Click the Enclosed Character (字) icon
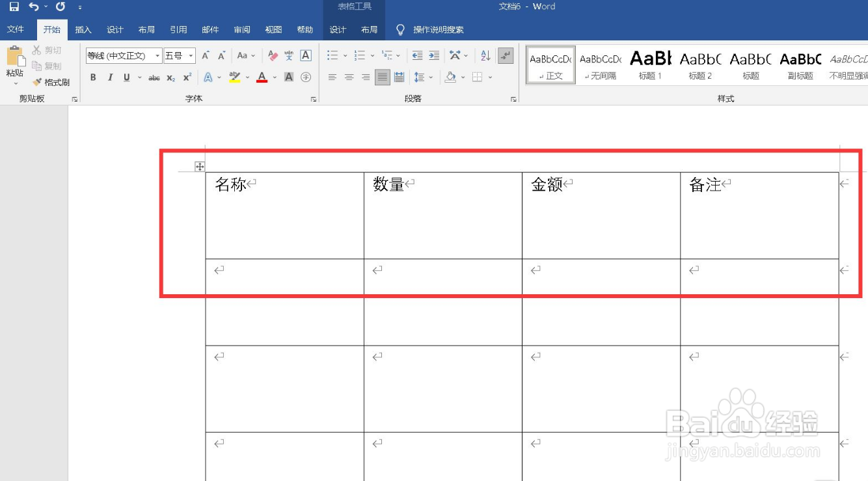 [x=306, y=77]
